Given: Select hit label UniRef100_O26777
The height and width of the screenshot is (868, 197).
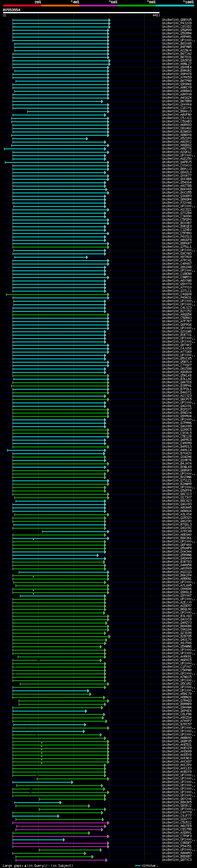Looking at the screenshot, I should pos(177,819).
